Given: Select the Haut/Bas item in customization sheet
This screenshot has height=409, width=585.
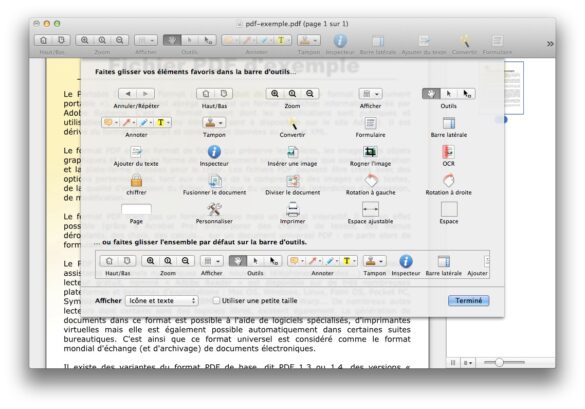Looking at the screenshot, I should [x=215, y=94].
